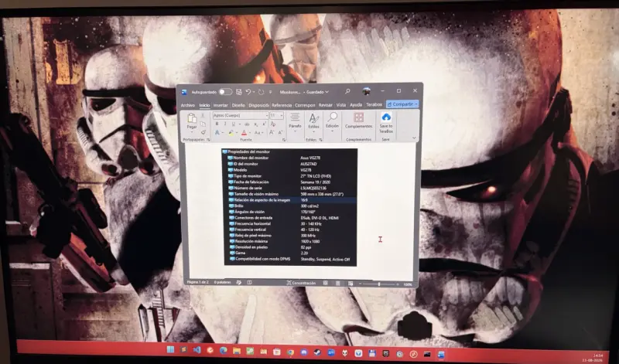Open File Explorer from taskbar
This screenshot has width=619, height=364.
click(x=237, y=351)
